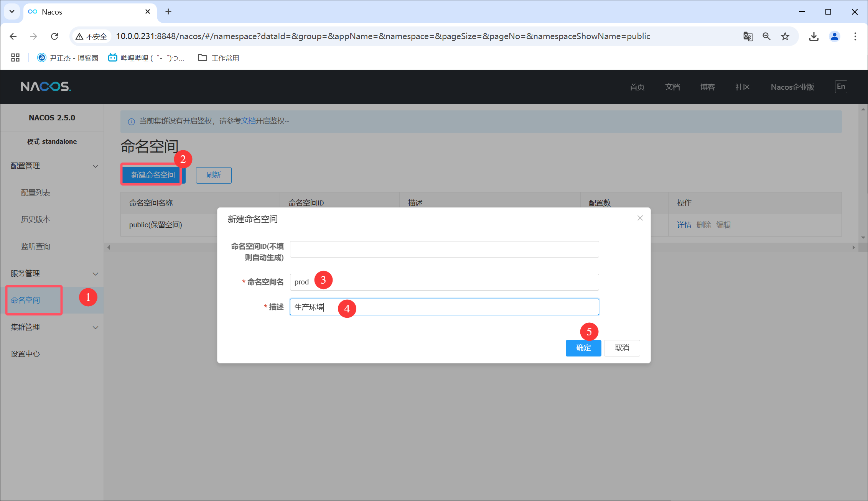Click the 命名空间ID input field
The image size is (868, 501).
pos(444,249)
